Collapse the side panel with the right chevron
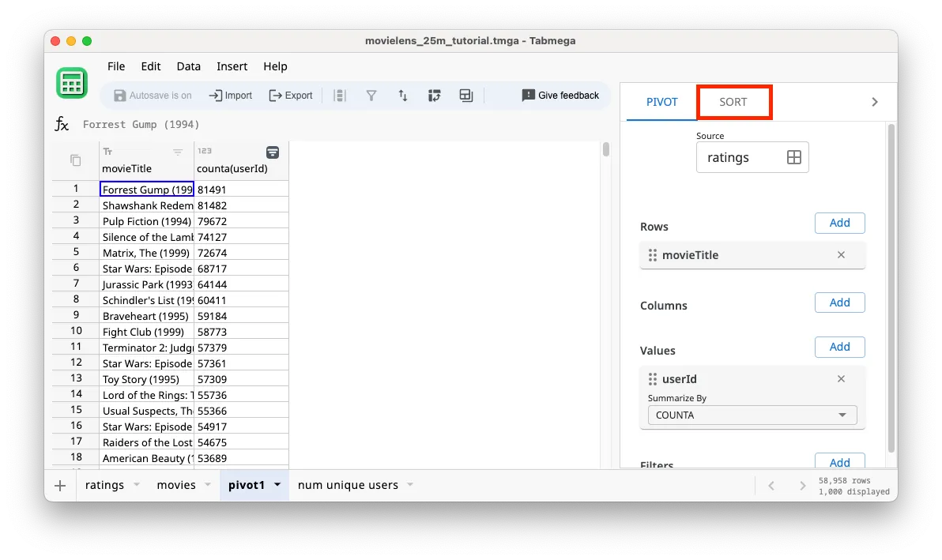The width and height of the screenshot is (942, 560). coord(874,101)
